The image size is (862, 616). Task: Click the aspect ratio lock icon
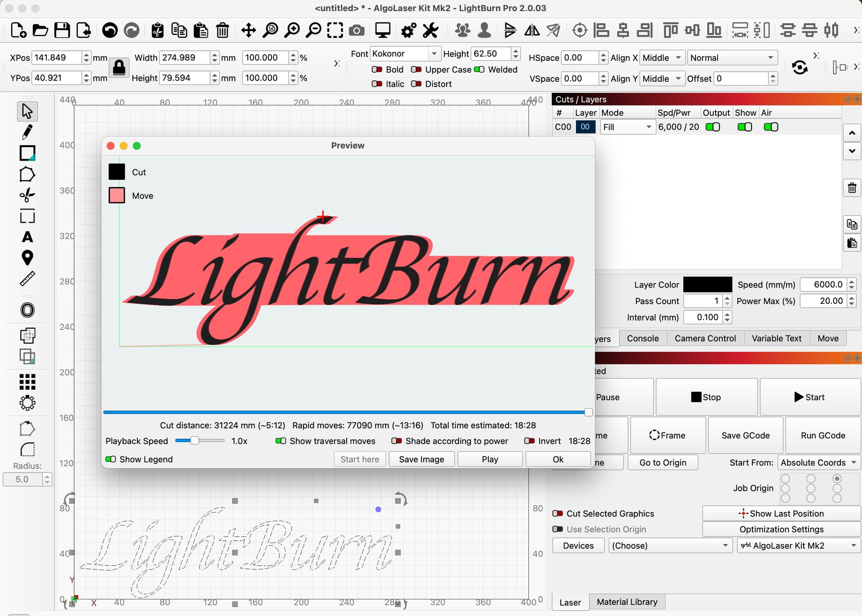click(119, 68)
